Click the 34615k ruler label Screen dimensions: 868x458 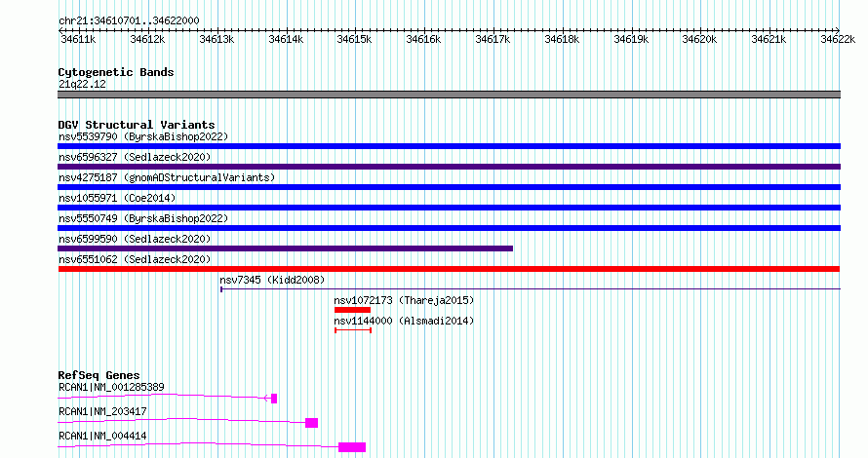coord(354,39)
